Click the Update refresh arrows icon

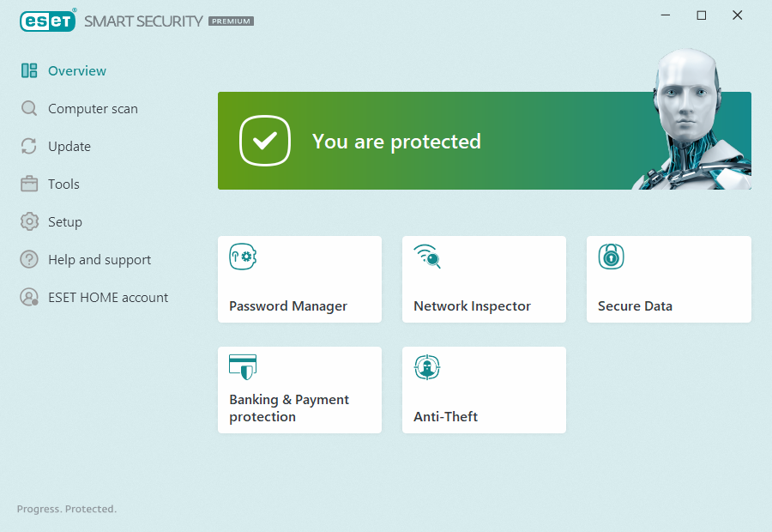coord(29,147)
